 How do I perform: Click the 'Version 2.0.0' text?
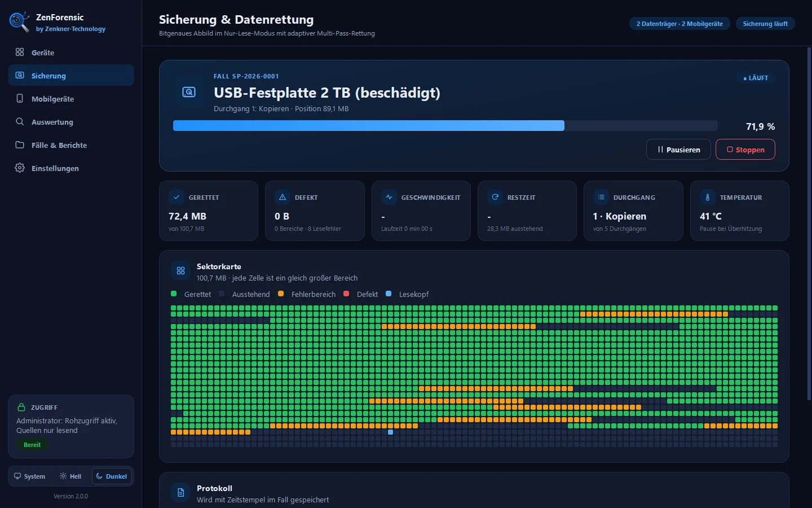tap(70, 496)
